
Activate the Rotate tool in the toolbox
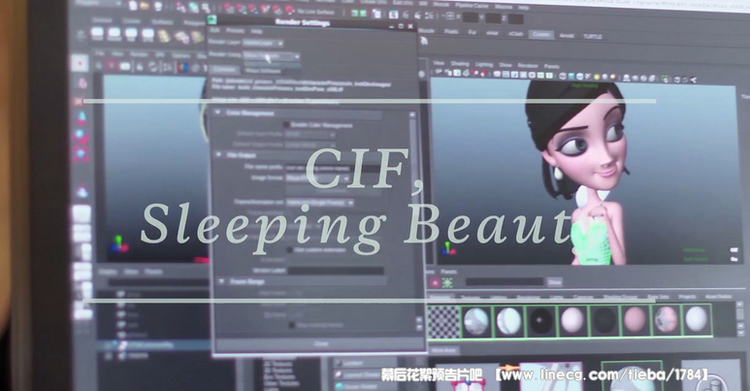tap(82, 136)
